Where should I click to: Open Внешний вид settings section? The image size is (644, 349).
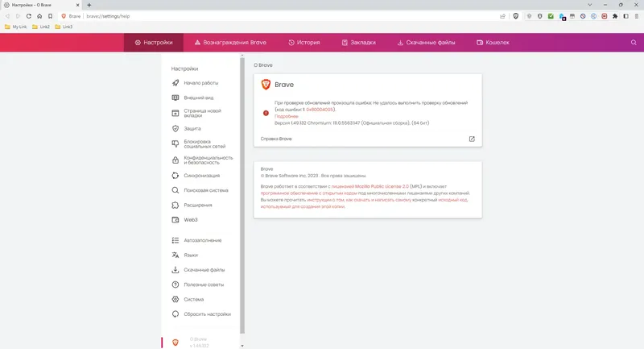(x=198, y=98)
